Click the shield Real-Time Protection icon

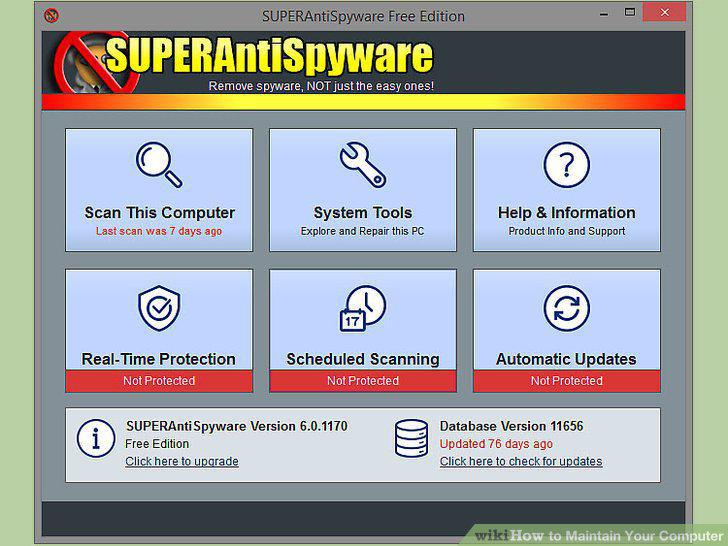click(x=159, y=308)
